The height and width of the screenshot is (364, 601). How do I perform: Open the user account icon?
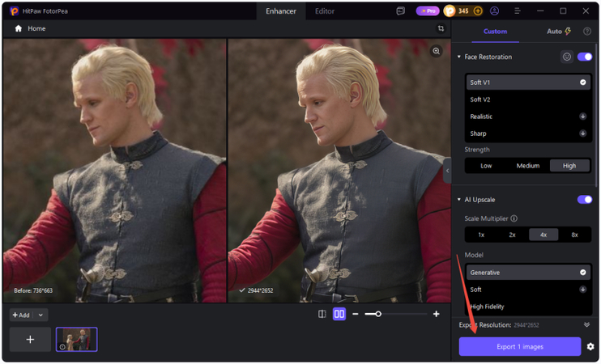(494, 11)
